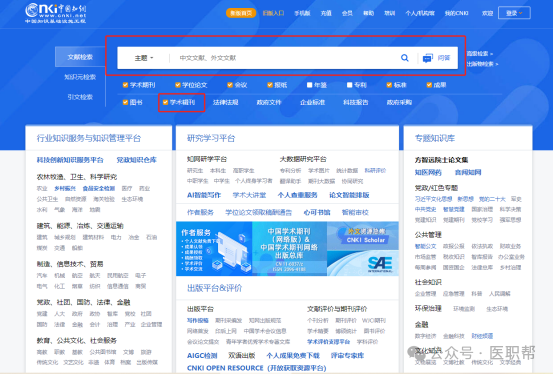Check the 专利 checkbox
554x375 pixels.
coord(349,85)
